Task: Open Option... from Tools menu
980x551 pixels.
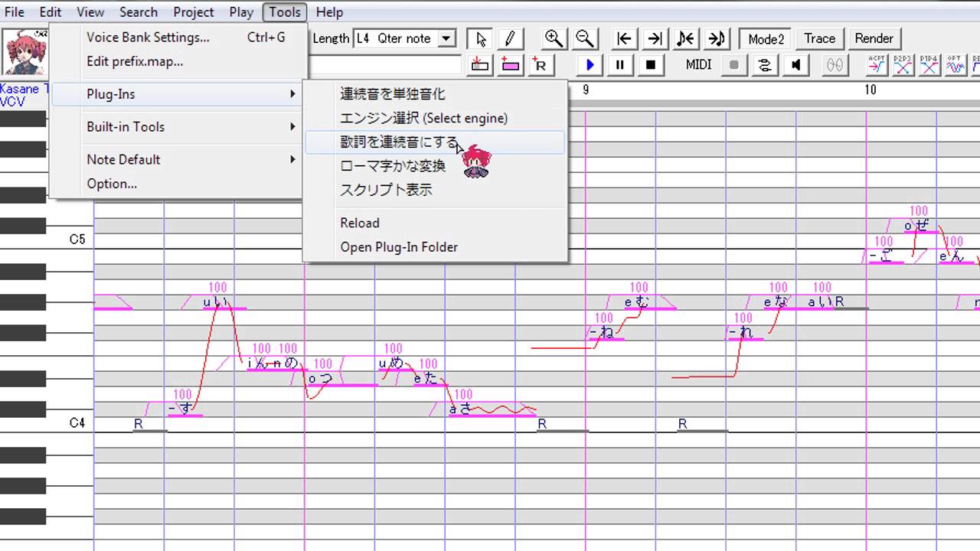Action: [178, 184]
